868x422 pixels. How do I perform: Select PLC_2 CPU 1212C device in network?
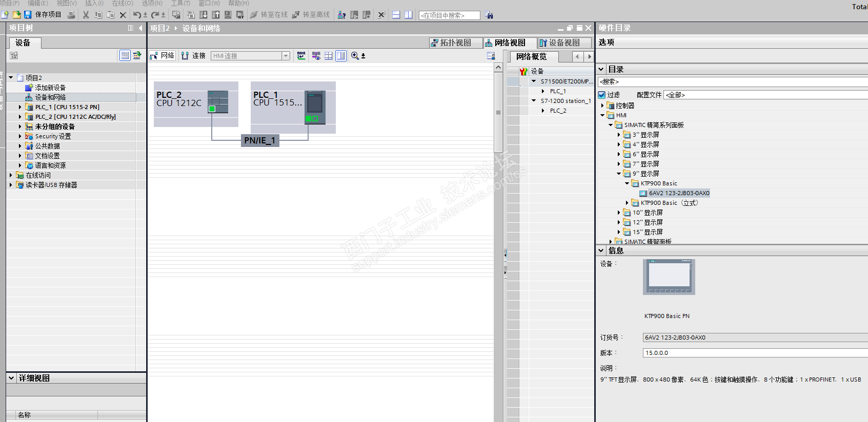click(196, 104)
